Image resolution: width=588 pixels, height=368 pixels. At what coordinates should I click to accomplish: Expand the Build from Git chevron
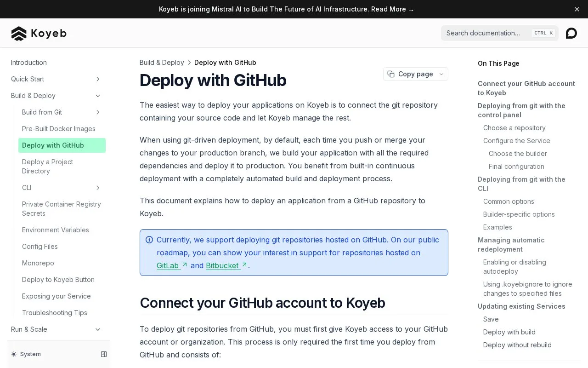click(x=98, y=112)
